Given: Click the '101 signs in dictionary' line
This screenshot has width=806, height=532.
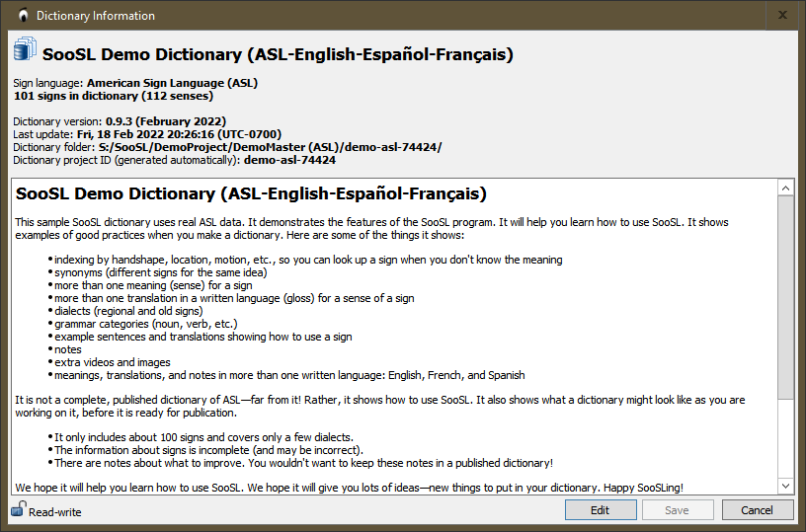Looking at the screenshot, I should click(x=113, y=96).
